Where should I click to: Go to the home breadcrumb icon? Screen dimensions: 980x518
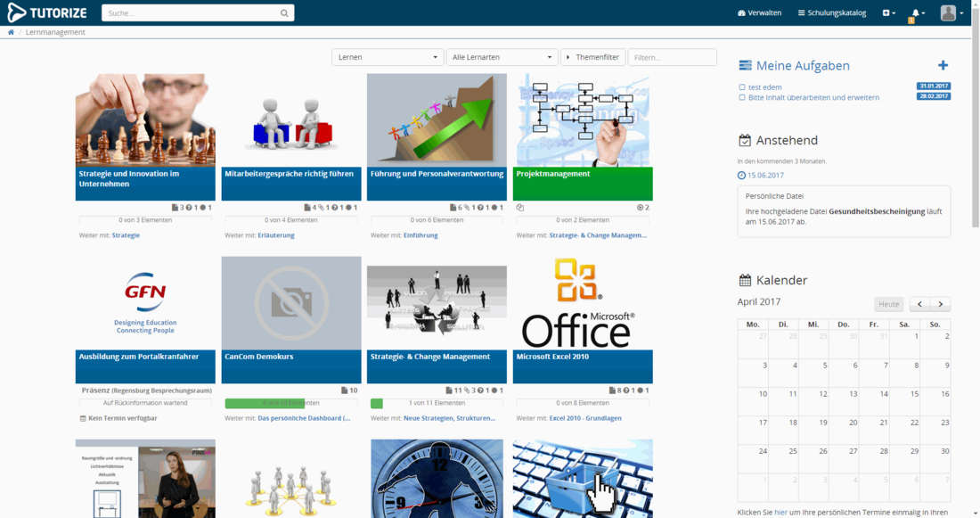(x=11, y=32)
